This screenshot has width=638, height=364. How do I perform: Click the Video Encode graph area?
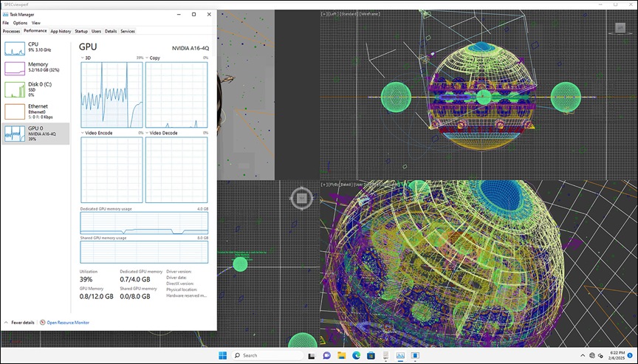coord(112,170)
